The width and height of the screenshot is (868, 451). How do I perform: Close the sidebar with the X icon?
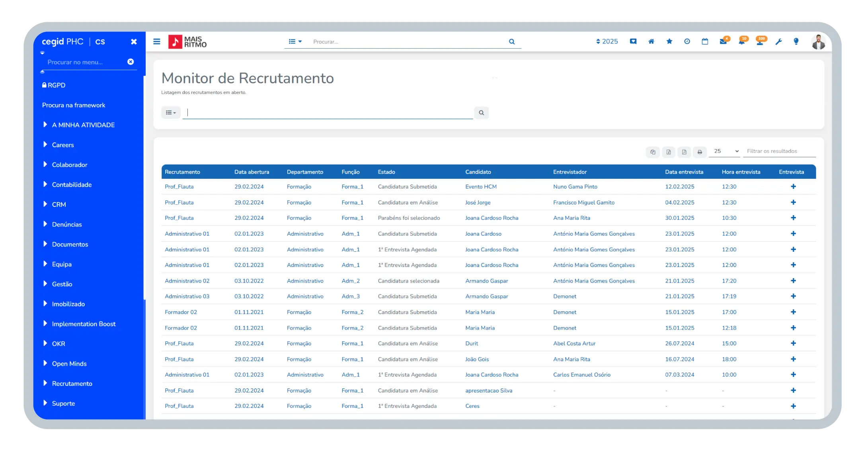click(134, 41)
